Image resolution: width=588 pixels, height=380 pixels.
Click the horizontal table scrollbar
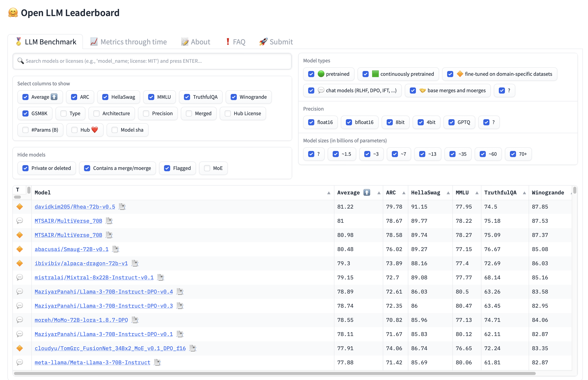(x=274, y=373)
